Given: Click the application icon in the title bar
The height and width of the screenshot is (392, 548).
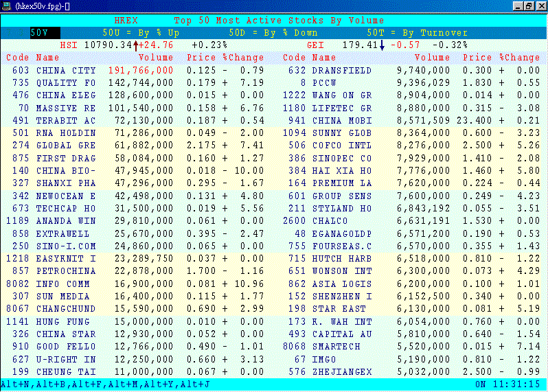Looking at the screenshot, I should tap(6, 6).
